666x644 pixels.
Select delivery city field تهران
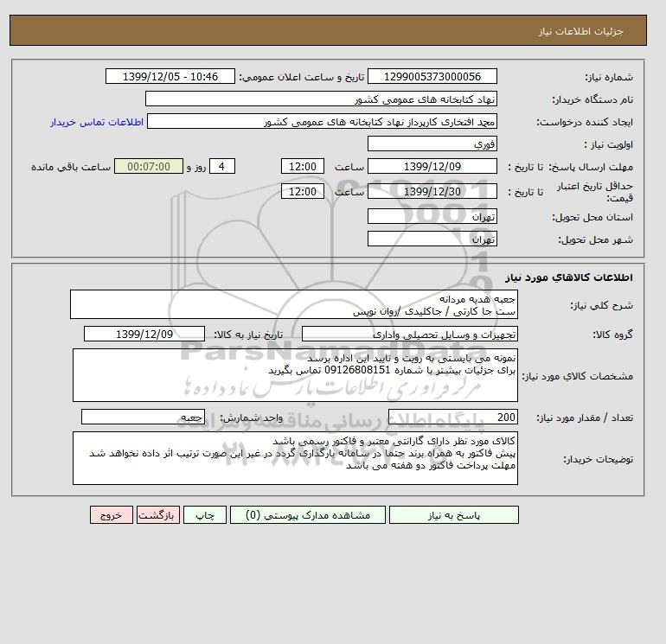(432, 239)
